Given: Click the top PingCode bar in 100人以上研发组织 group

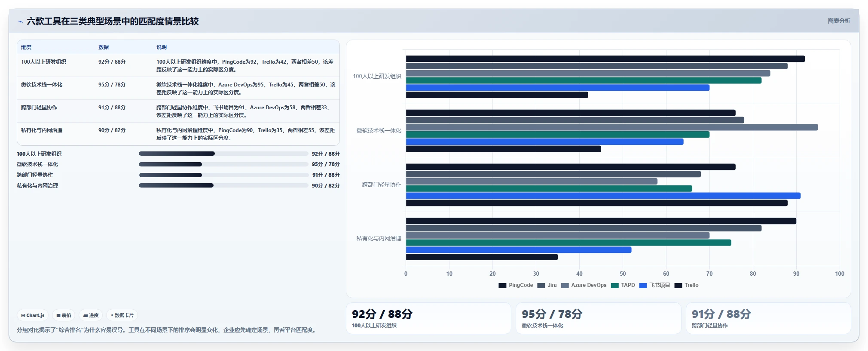Looking at the screenshot, I should (605, 59).
